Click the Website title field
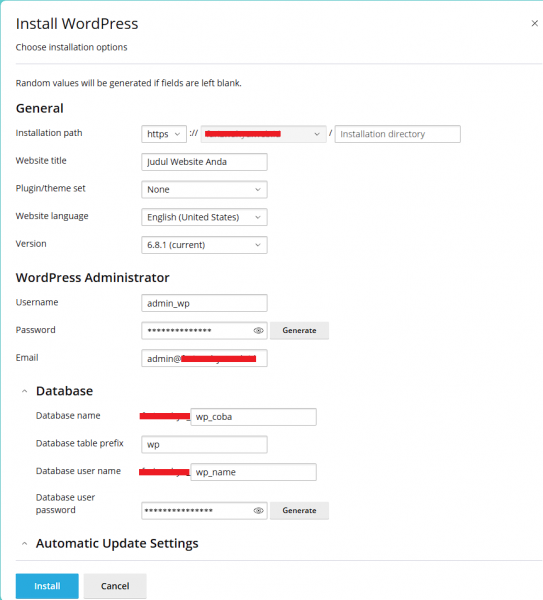 (x=204, y=162)
